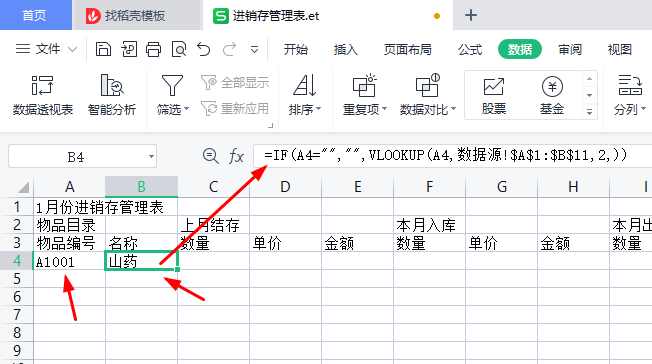Select row 4 header

point(17,261)
